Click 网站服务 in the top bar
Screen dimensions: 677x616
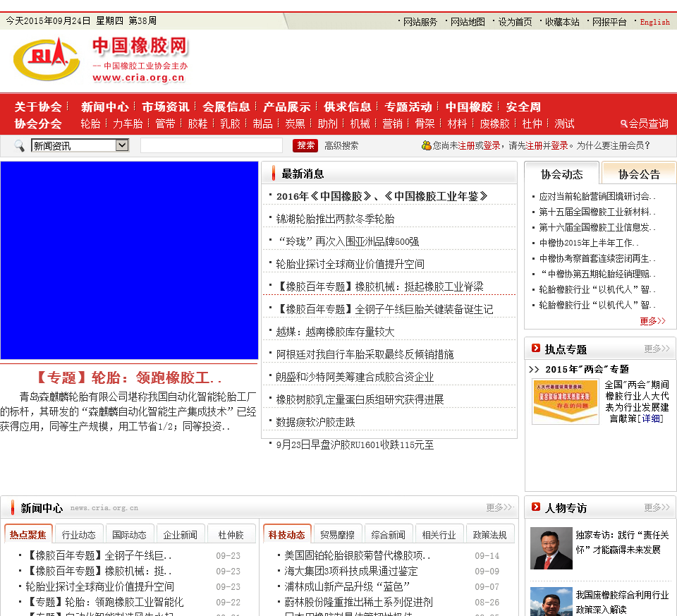(x=420, y=22)
